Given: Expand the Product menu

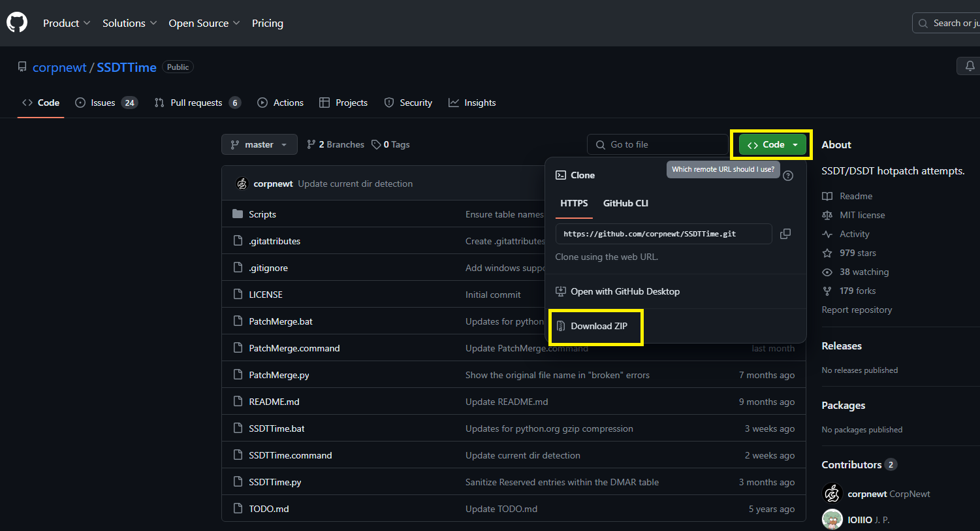Looking at the screenshot, I should click(67, 23).
